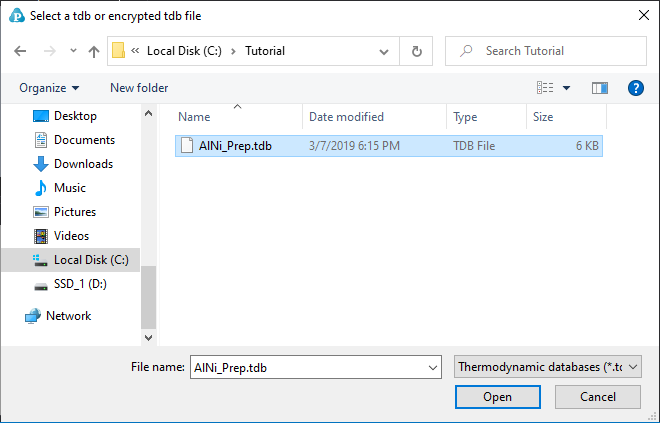Click the Back navigation arrow

[21, 51]
